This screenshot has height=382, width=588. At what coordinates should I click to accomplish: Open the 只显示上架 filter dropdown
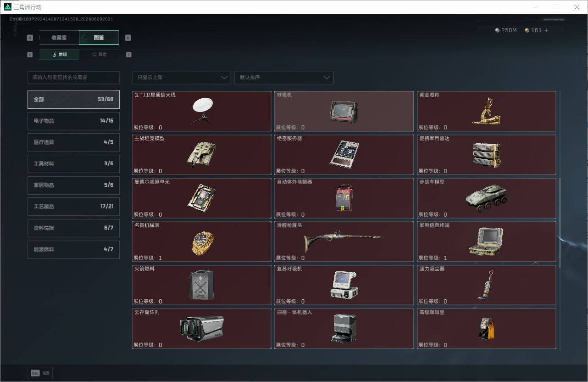pyautogui.click(x=181, y=78)
